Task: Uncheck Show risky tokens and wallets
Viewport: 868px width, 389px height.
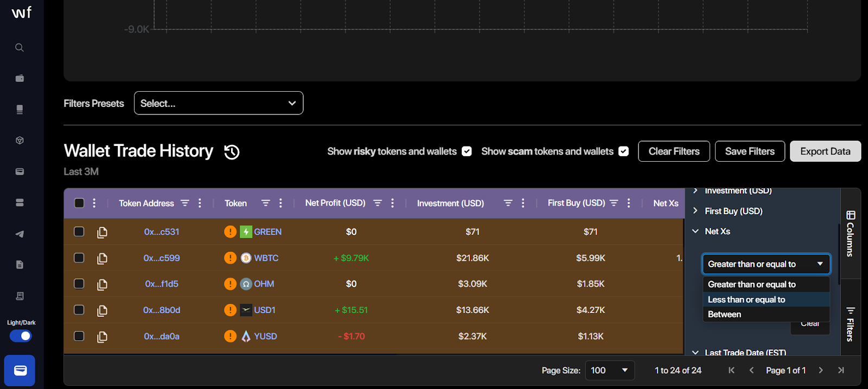Action: tap(467, 151)
